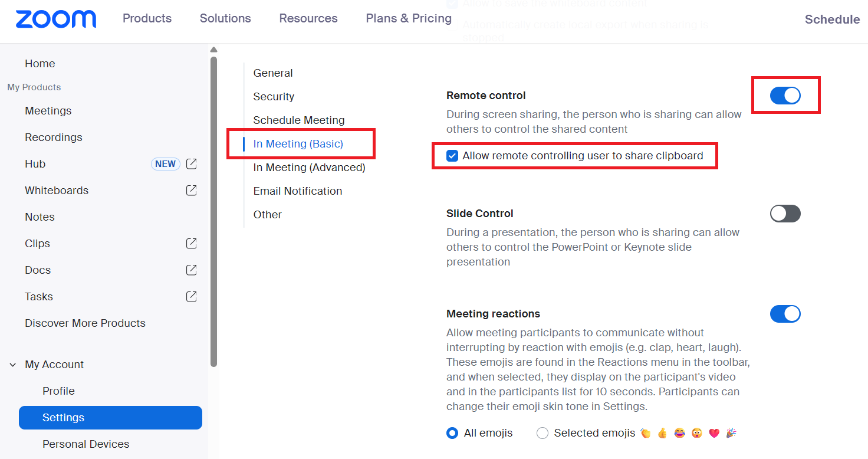
Task: Open Hub via its external link icon
Action: click(x=191, y=163)
